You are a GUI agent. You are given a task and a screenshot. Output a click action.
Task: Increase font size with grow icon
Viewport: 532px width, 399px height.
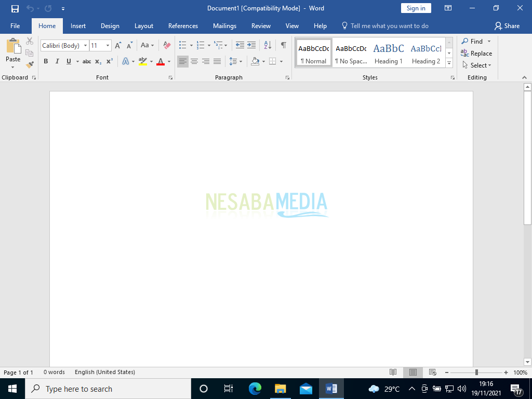click(x=118, y=46)
